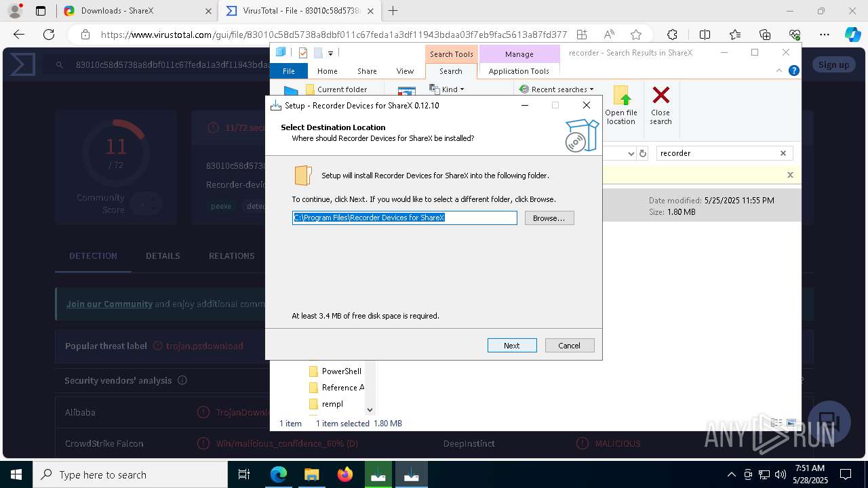Dismiss the yellow notification bar in Explorer
This screenshot has width=868, height=488.
coord(790,175)
